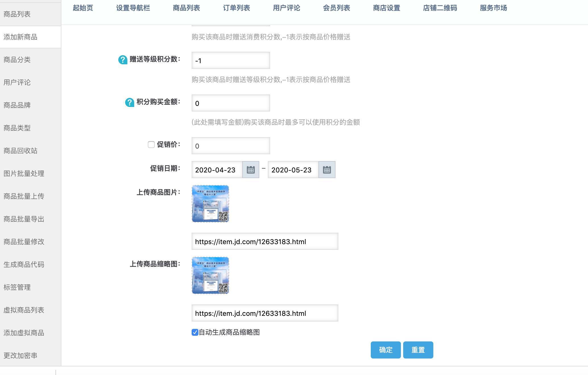
Task: Navigate to 图片批量处理
Action: 23,174
